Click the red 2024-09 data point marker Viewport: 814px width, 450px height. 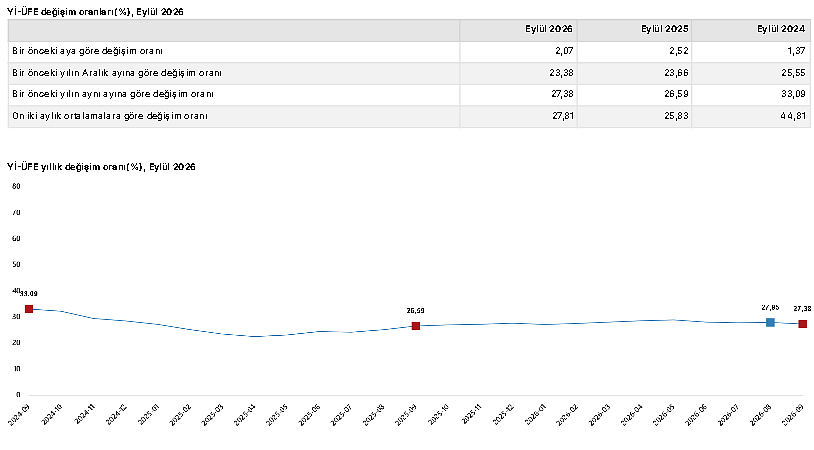[29, 309]
